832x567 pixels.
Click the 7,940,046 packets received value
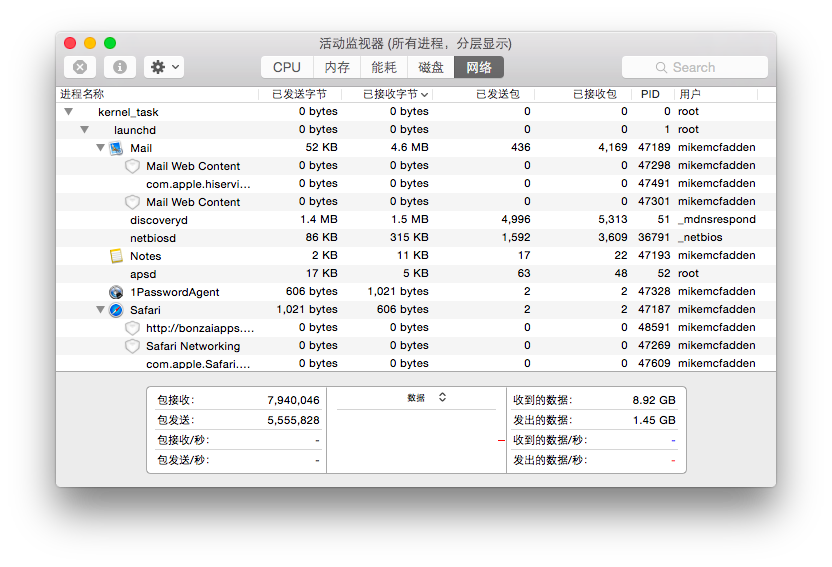tap(293, 400)
